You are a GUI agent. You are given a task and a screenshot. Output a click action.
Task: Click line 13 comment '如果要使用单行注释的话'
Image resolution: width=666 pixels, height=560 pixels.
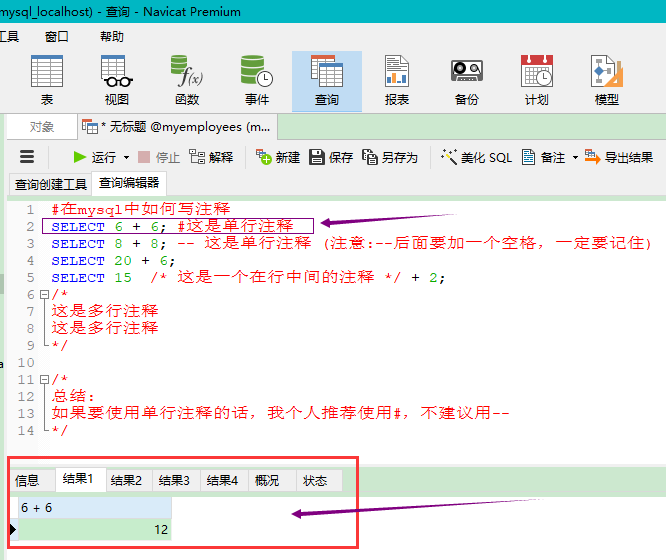click(x=154, y=413)
